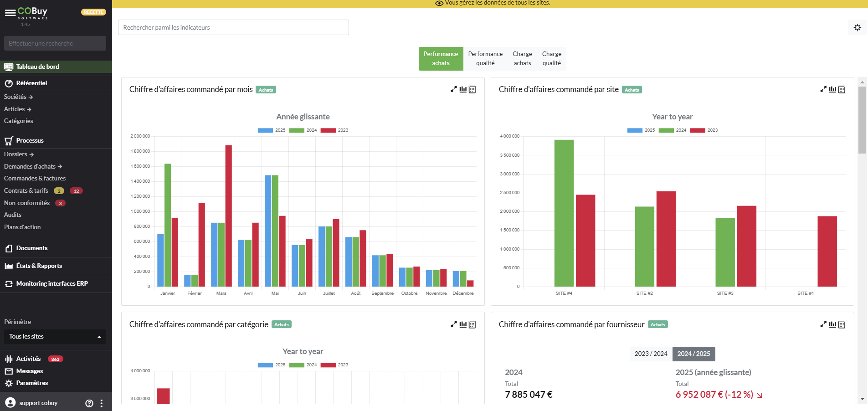The width and height of the screenshot is (868, 411).
Task: Hide the 2025 series in the per-site chart legend
Action: coord(641,130)
